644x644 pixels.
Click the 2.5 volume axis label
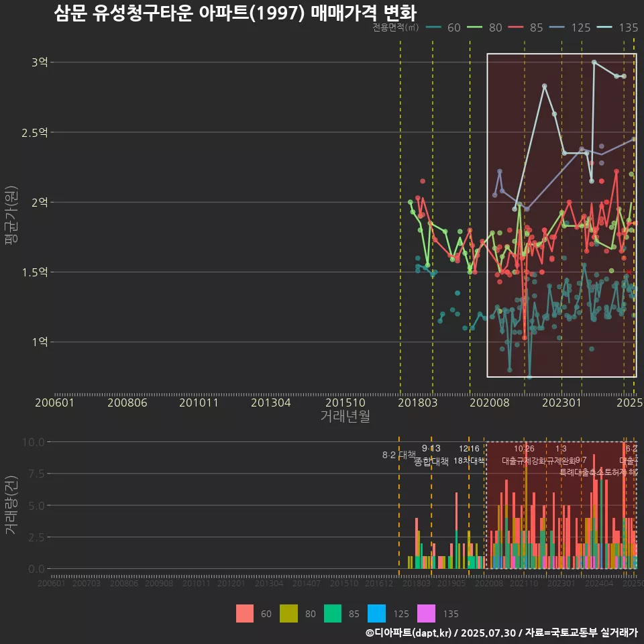(36, 537)
